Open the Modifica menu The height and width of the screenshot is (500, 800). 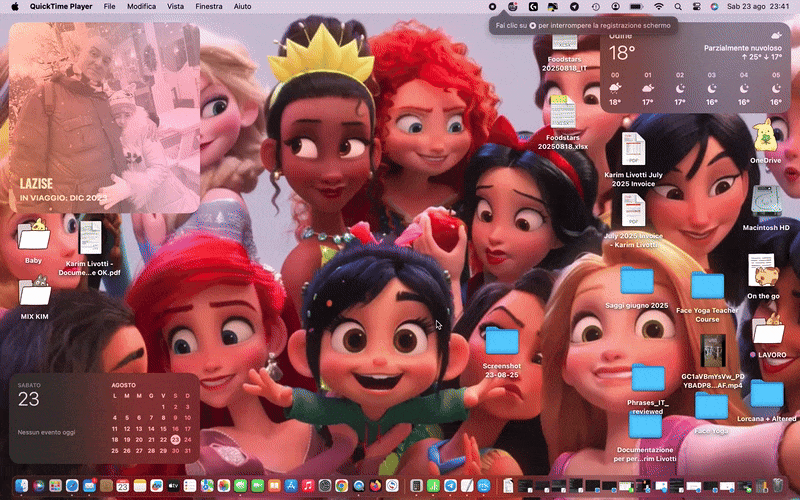[141, 7]
